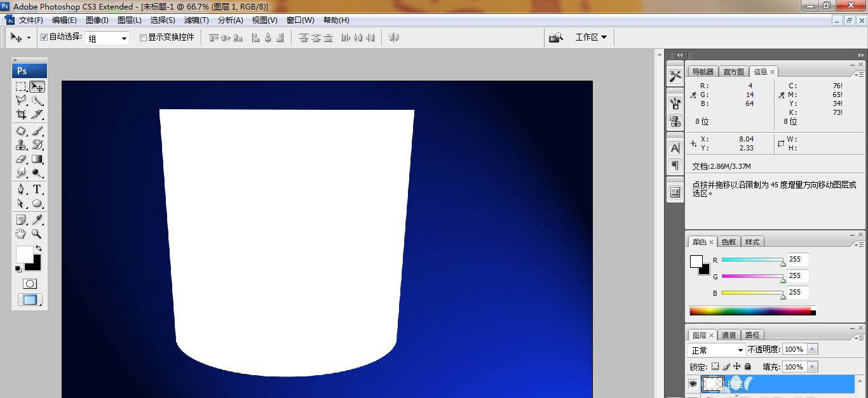This screenshot has width=868, height=398.
Task: Switch to the Paths tab
Action: [752, 335]
